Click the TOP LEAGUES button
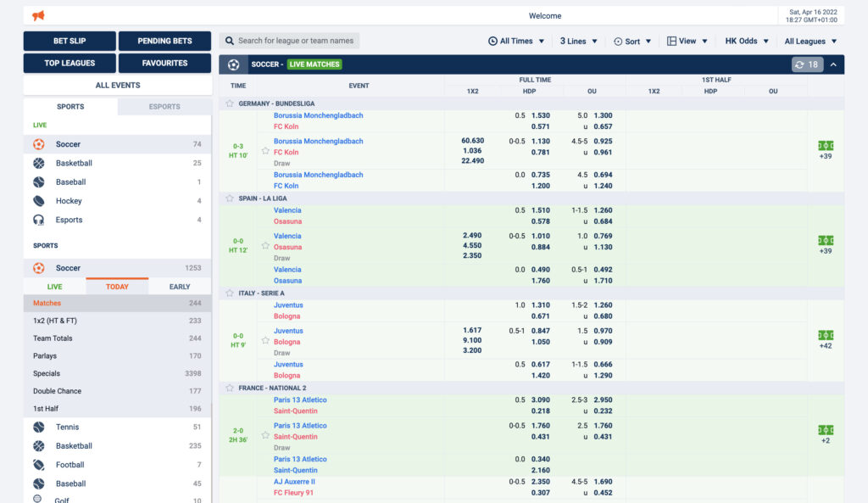Viewport: 868px width, 503px height. coord(70,63)
